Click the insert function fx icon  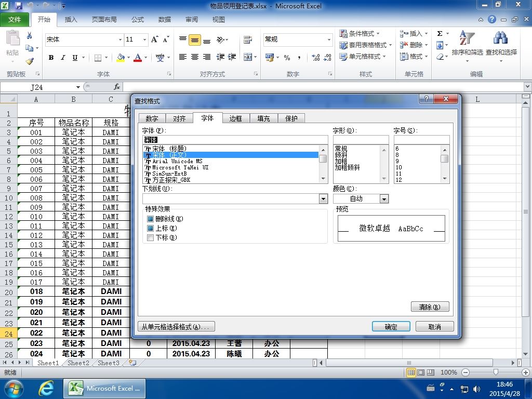coord(117,87)
